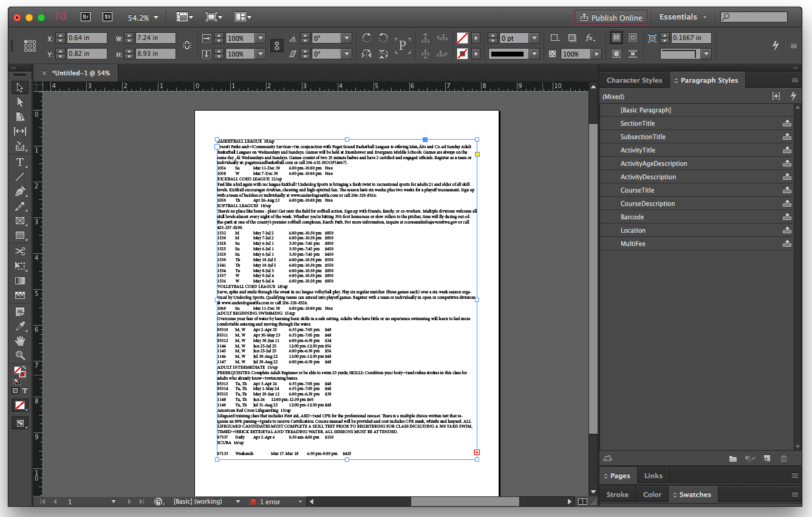Open the Swatches panel tab

tap(692, 495)
